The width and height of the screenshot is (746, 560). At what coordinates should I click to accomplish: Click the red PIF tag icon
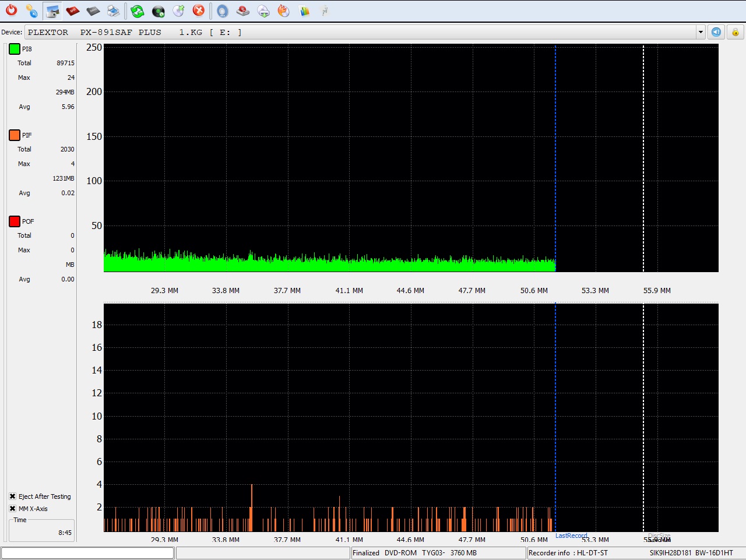(73, 10)
